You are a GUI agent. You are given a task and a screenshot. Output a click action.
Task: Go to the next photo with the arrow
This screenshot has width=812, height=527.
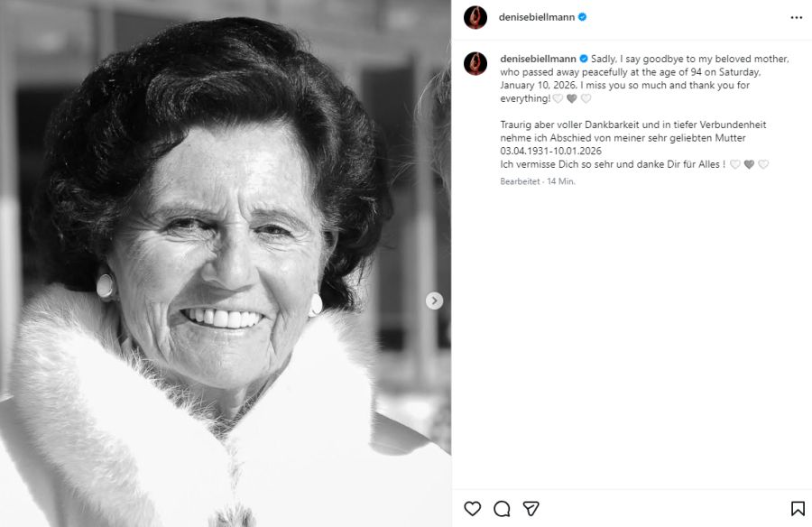[434, 300]
